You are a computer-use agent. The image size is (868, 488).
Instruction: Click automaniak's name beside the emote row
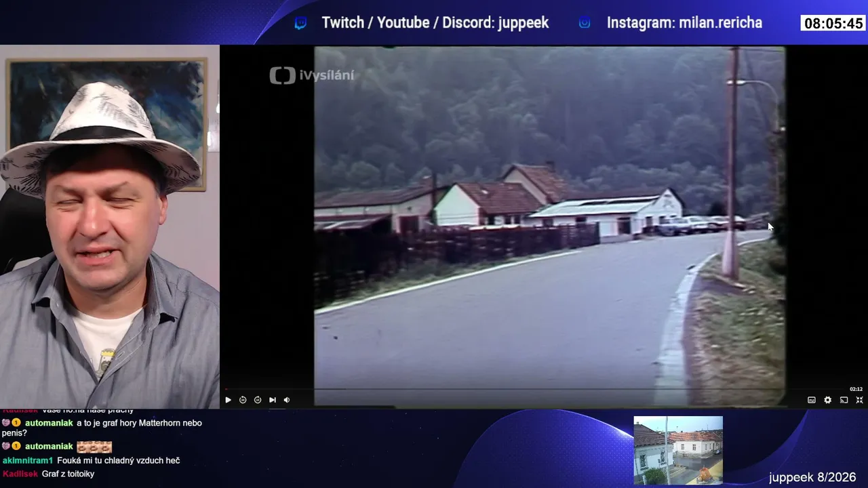tap(49, 447)
